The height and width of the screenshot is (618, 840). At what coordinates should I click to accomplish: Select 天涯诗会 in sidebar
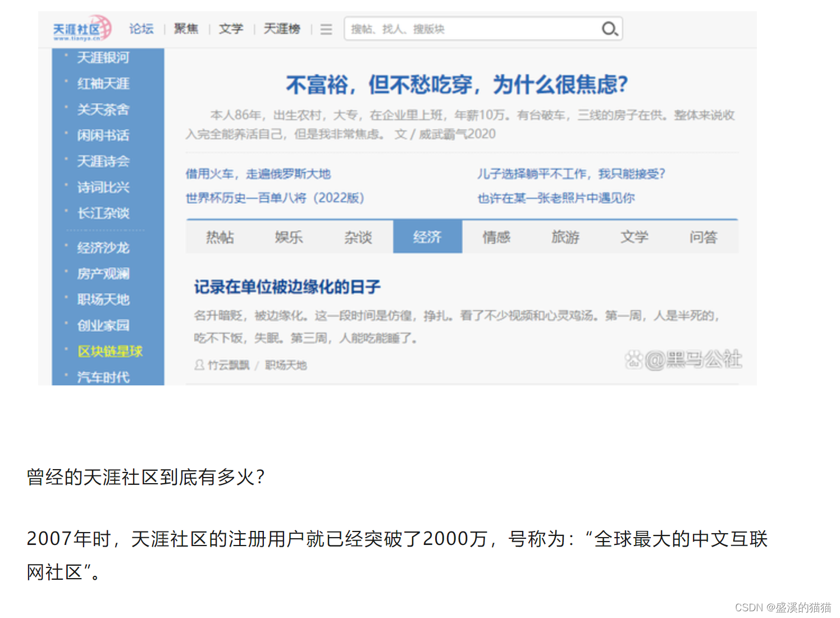pos(103,161)
